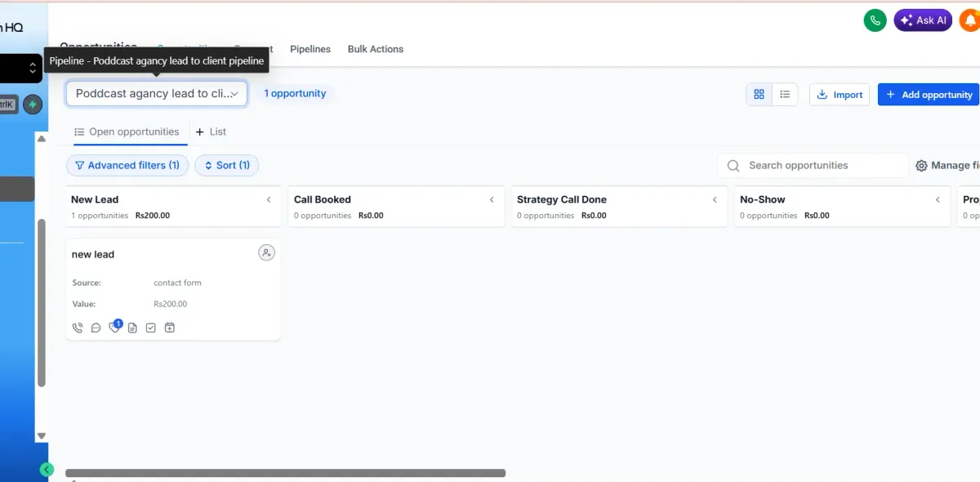The width and height of the screenshot is (980, 482).
Task: Click the sidebar vertical scrollbar thumb
Action: tap(42, 302)
